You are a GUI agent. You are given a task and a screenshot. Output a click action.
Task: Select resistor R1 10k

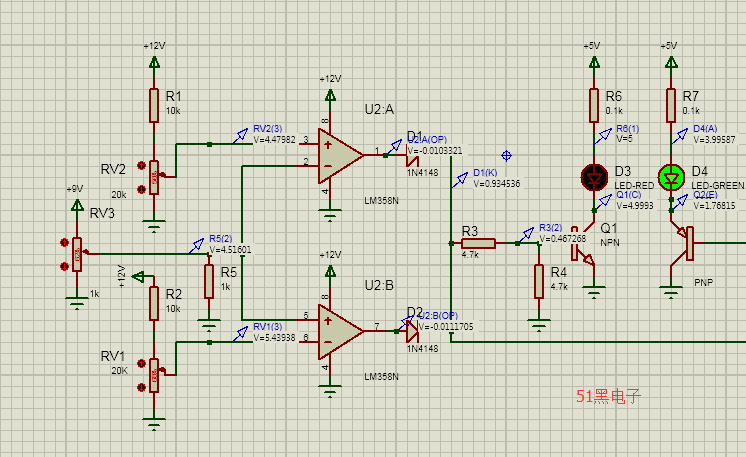coord(154,104)
